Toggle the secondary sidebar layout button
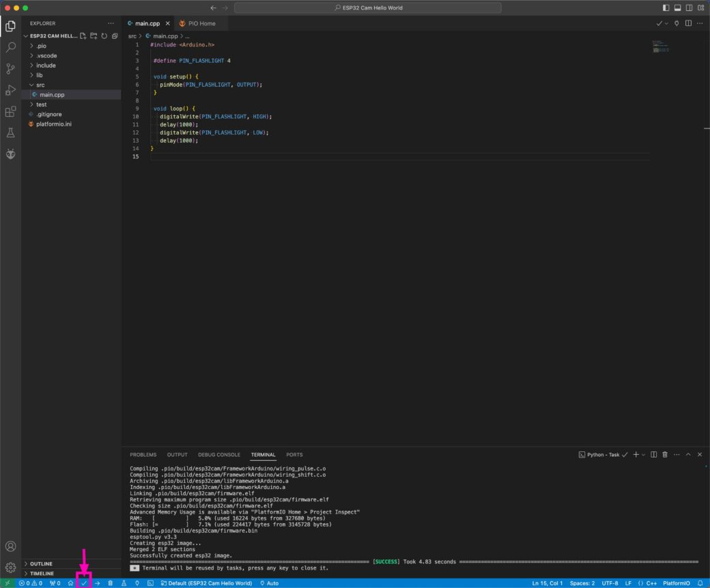The width and height of the screenshot is (710, 588). [688, 8]
